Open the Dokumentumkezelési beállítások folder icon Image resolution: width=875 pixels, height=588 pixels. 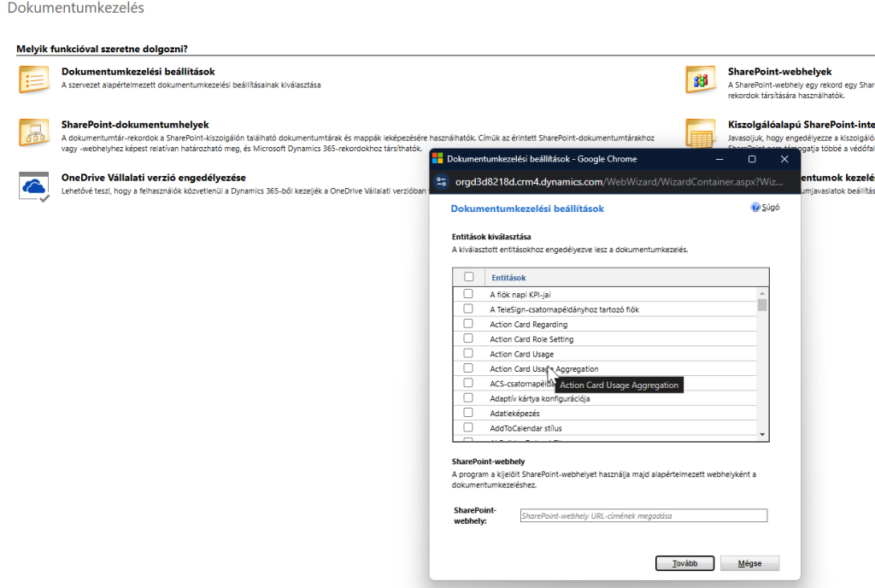point(34,79)
